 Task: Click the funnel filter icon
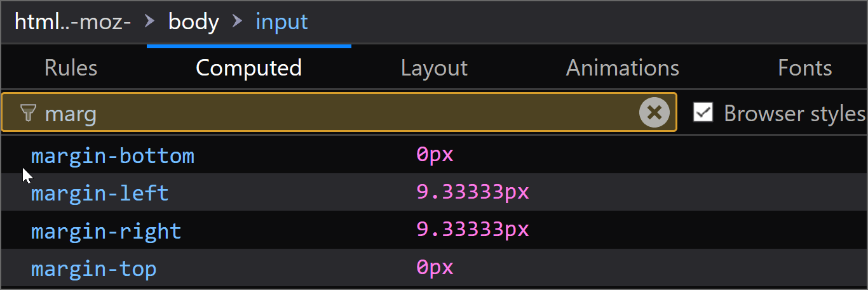[28, 114]
